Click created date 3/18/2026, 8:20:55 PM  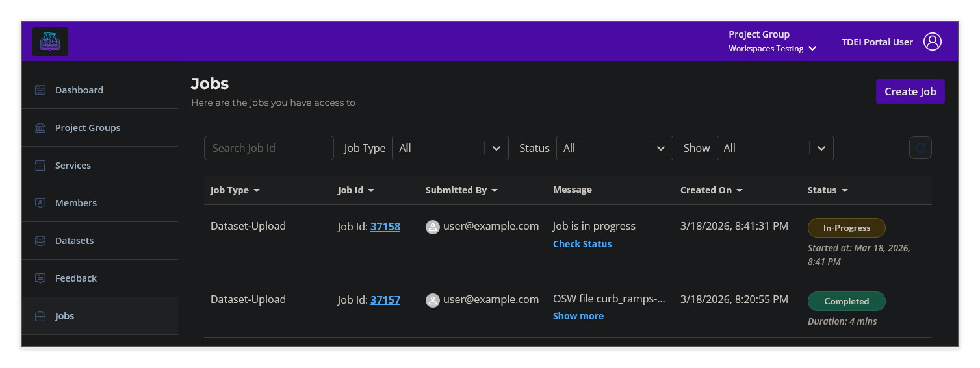click(x=734, y=300)
